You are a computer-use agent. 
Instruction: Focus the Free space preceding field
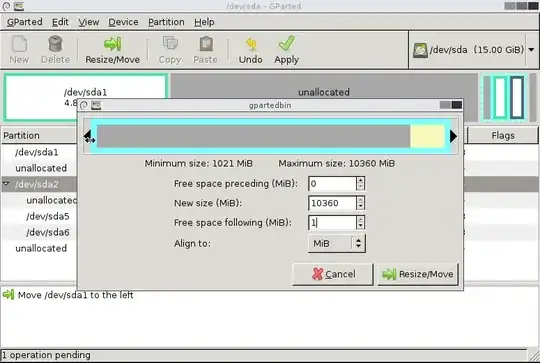click(x=332, y=184)
